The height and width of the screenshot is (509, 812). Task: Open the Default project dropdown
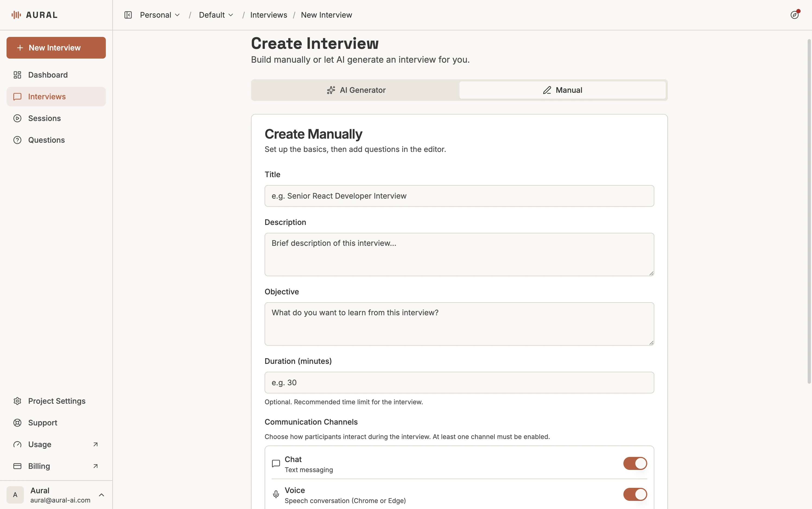pyautogui.click(x=216, y=15)
